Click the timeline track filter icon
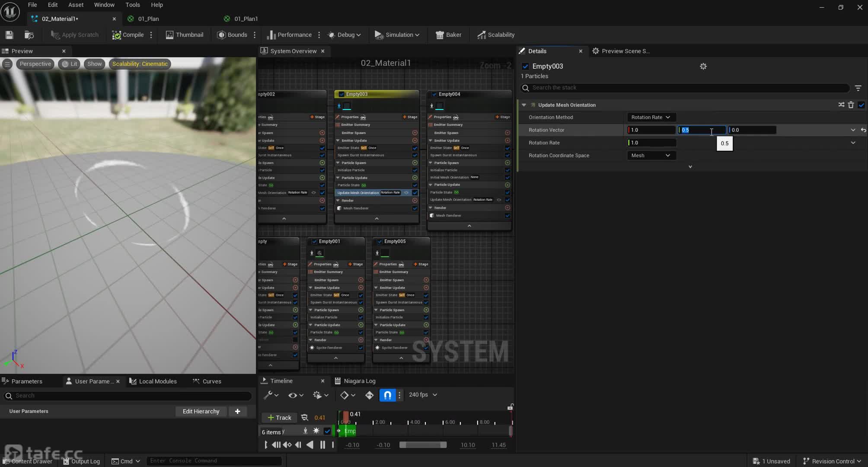The height and width of the screenshot is (467, 868). (304, 418)
